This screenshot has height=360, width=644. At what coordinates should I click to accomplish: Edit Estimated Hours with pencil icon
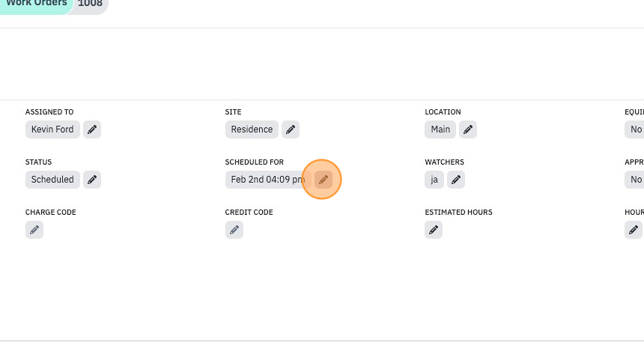(x=434, y=230)
